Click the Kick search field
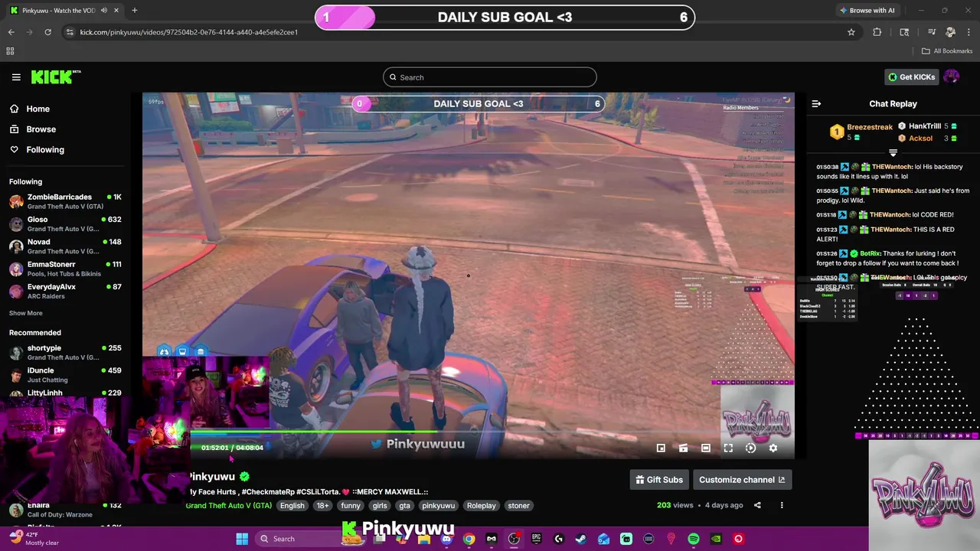This screenshot has width=980, height=551. pos(490,77)
